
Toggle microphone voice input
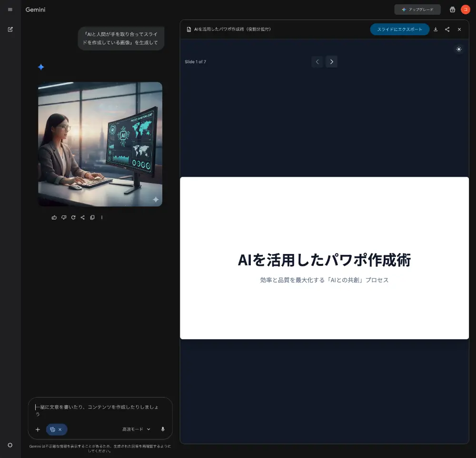pyautogui.click(x=163, y=429)
